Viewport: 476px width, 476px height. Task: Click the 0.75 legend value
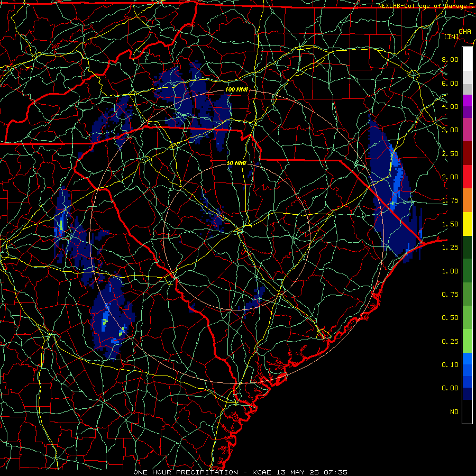[x=450, y=295]
